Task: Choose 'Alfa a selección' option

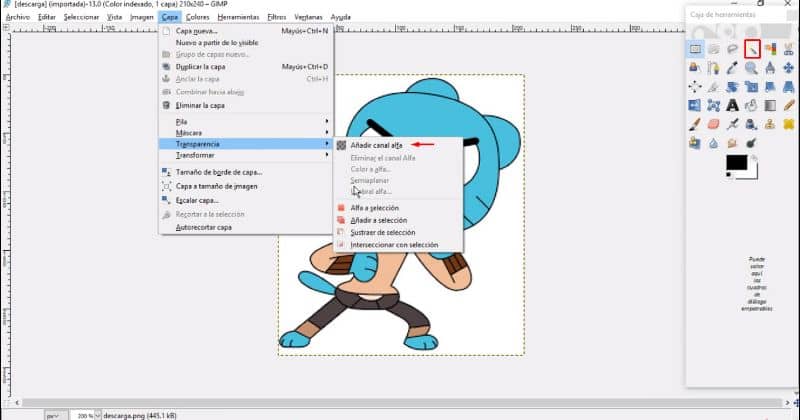Action: click(374, 208)
